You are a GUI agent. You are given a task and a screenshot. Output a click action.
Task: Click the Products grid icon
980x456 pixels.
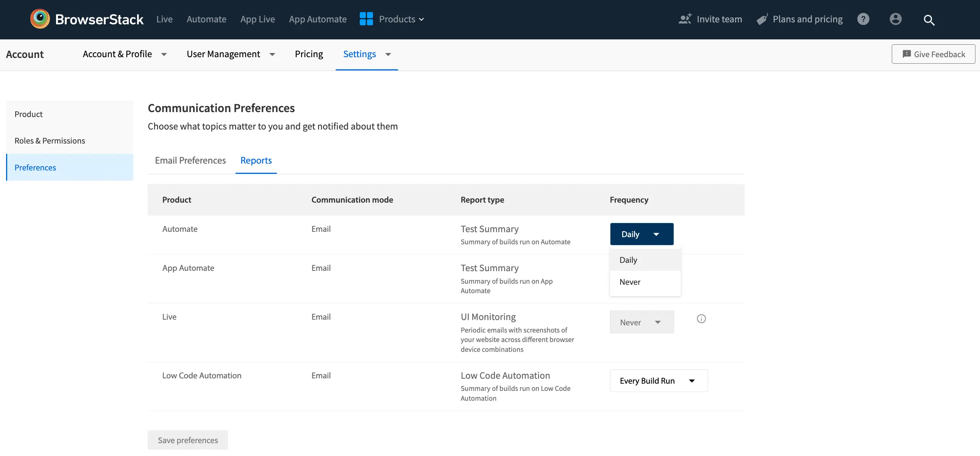click(366, 19)
